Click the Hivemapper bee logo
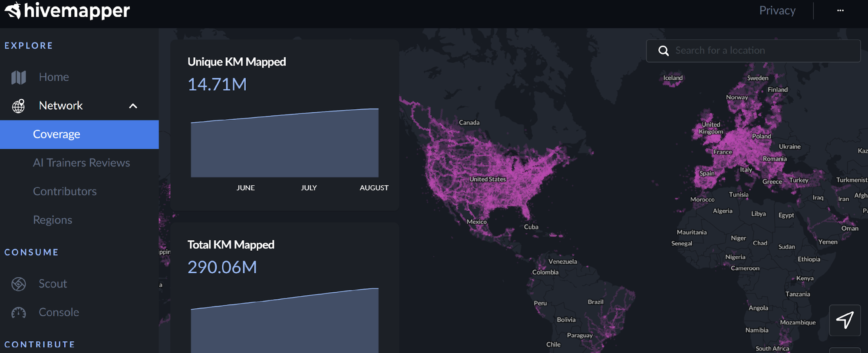Viewport: 868px width, 353px height. (x=13, y=10)
